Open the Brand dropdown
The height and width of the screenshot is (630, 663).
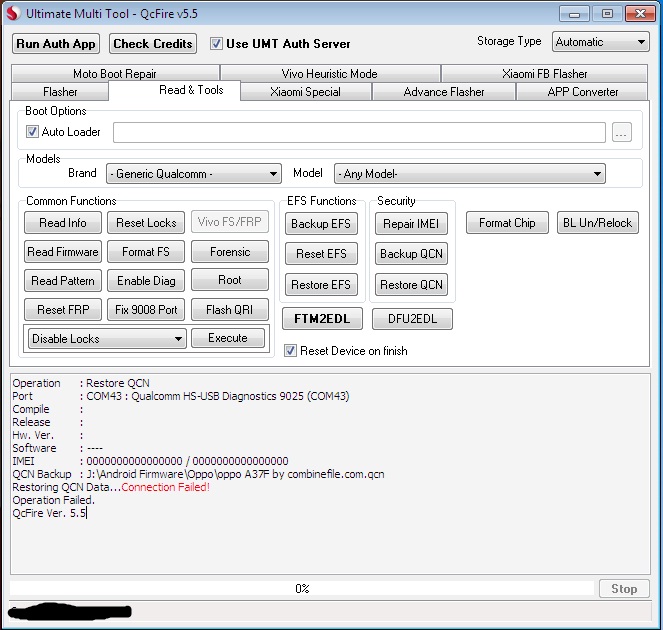click(x=194, y=174)
